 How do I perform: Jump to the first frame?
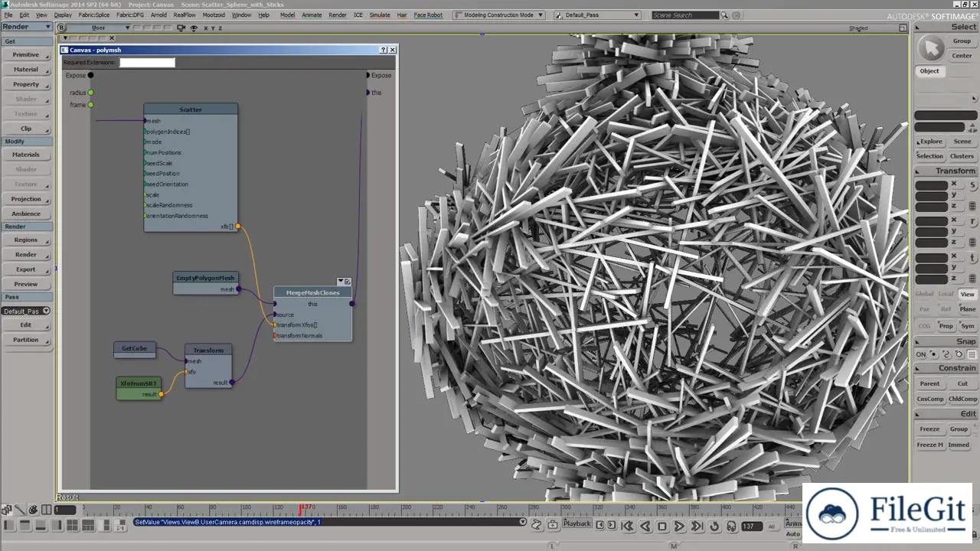pyautogui.click(x=627, y=527)
